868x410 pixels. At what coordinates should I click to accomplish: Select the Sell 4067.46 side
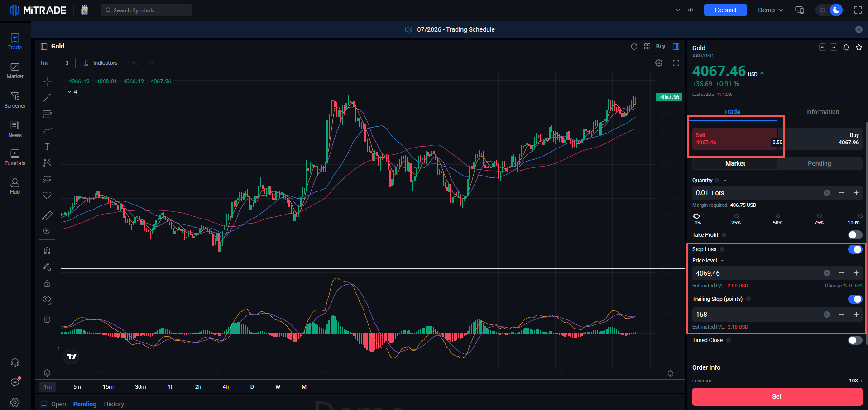(734, 139)
